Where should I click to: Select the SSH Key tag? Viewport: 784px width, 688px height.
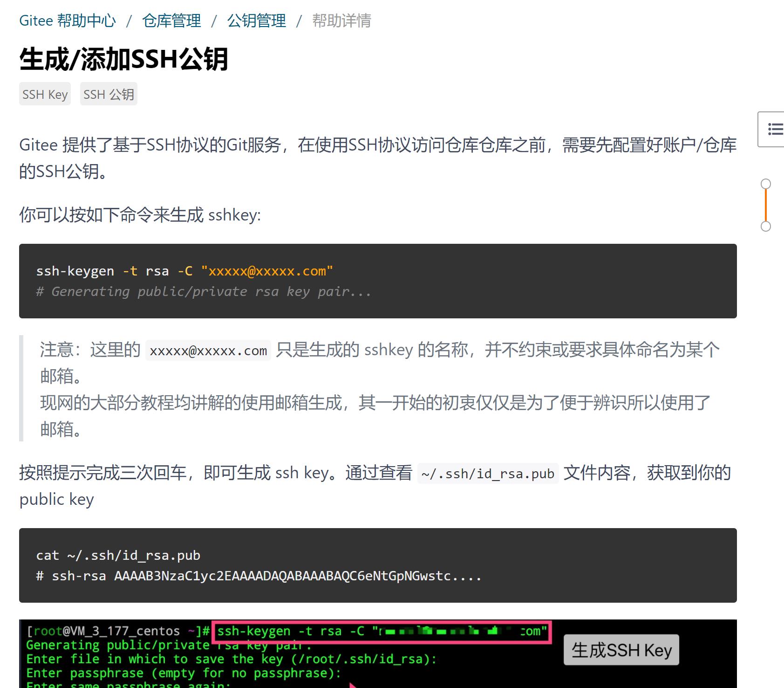[x=45, y=94]
